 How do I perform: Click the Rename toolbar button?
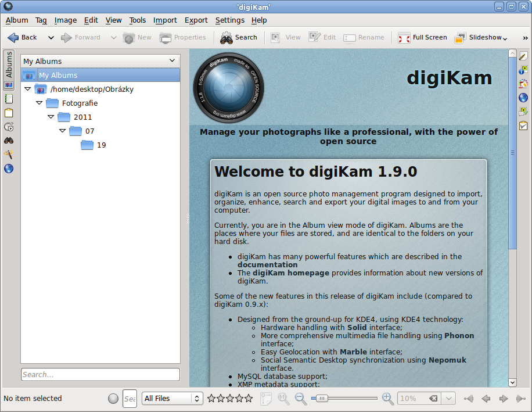click(x=364, y=37)
